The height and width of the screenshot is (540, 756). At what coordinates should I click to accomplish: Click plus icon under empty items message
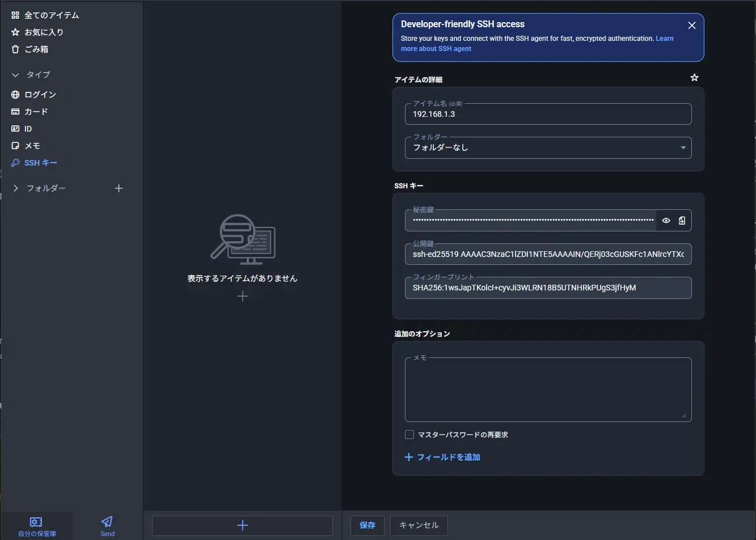click(x=242, y=296)
